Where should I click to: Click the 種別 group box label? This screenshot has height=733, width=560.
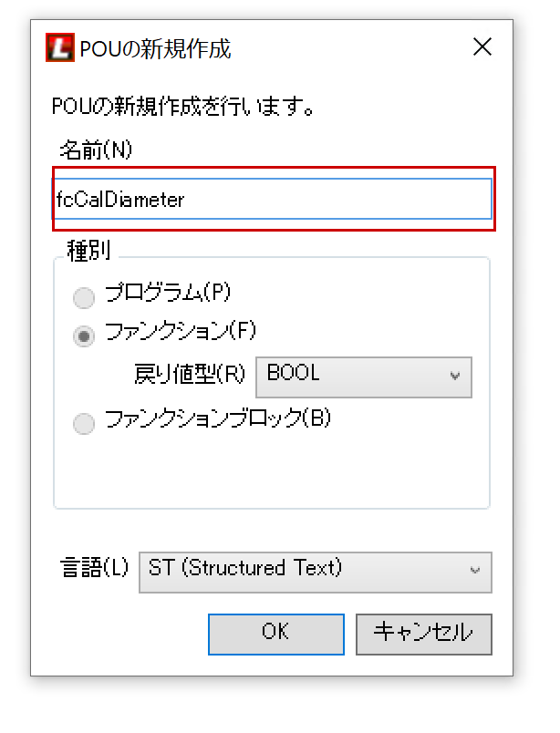[x=88, y=249]
